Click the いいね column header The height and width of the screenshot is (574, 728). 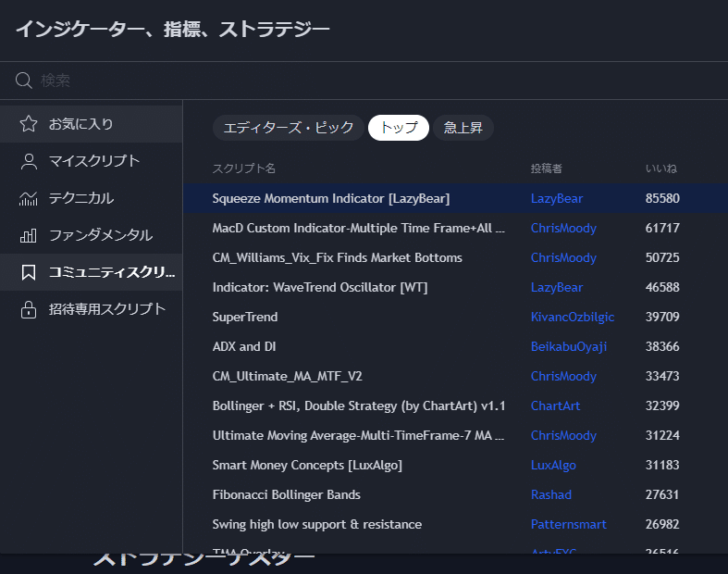tap(661, 168)
